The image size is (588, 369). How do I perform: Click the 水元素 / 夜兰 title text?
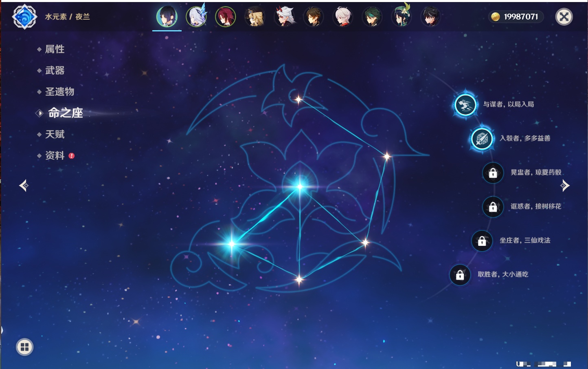click(67, 17)
